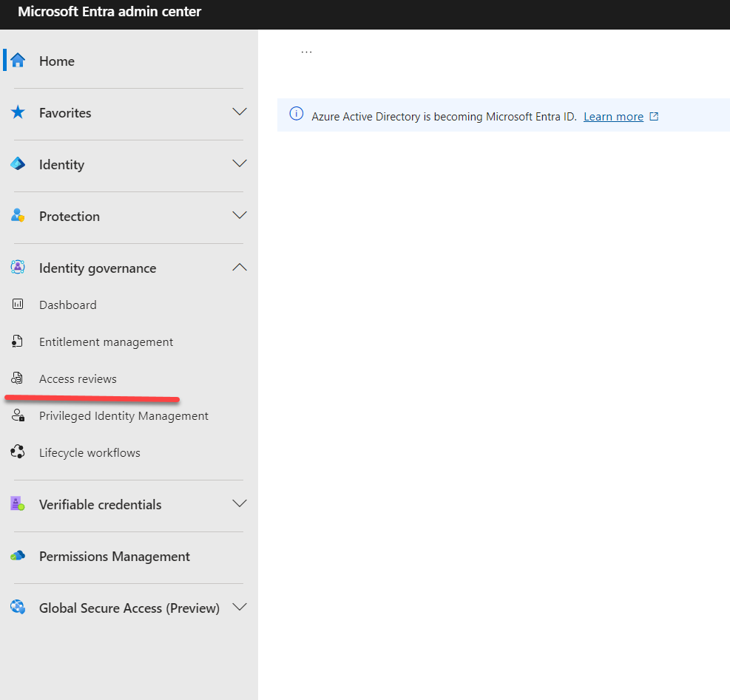The image size is (730, 700).
Task: Expand Global Secure Access (Preview)
Action: (x=239, y=607)
